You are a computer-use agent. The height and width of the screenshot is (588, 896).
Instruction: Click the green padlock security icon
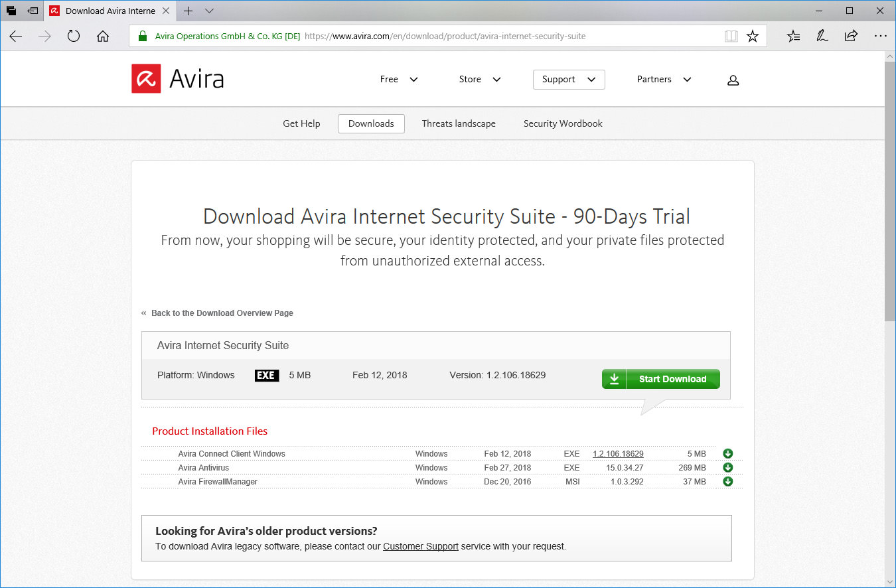[142, 37]
